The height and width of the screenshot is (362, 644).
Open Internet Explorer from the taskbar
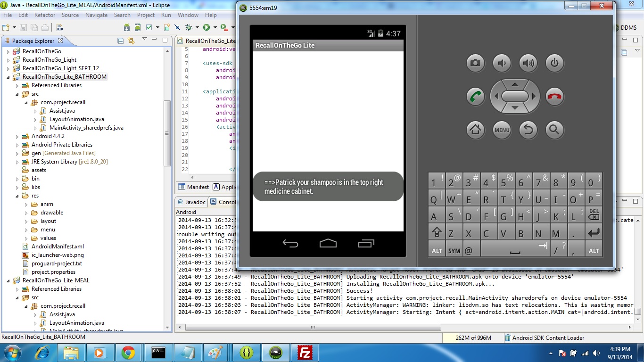pos(42,352)
